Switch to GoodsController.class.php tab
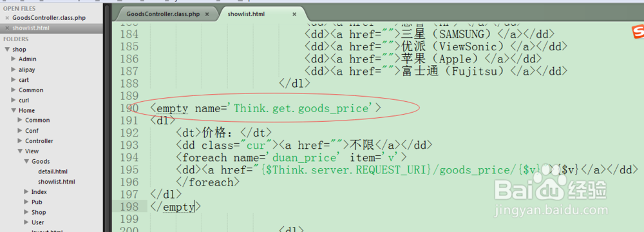The height and width of the screenshot is (232, 644). 163,14
